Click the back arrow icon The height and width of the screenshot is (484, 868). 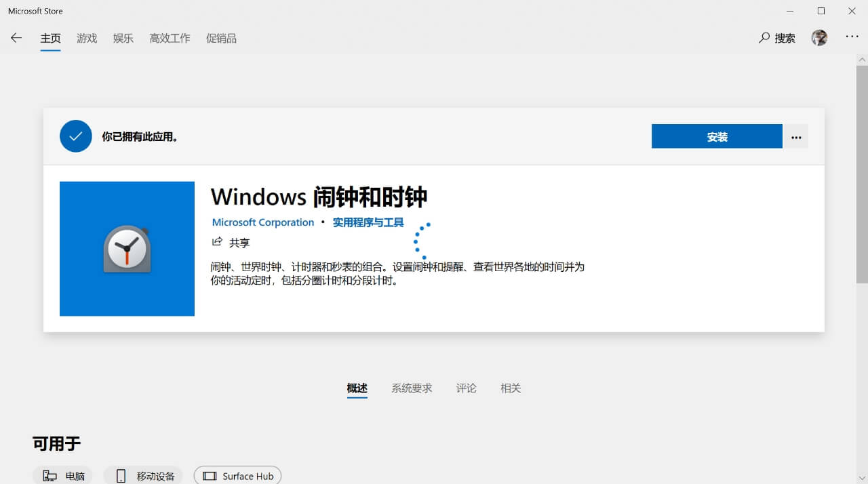pyautogui.click(x=16, y=38)
